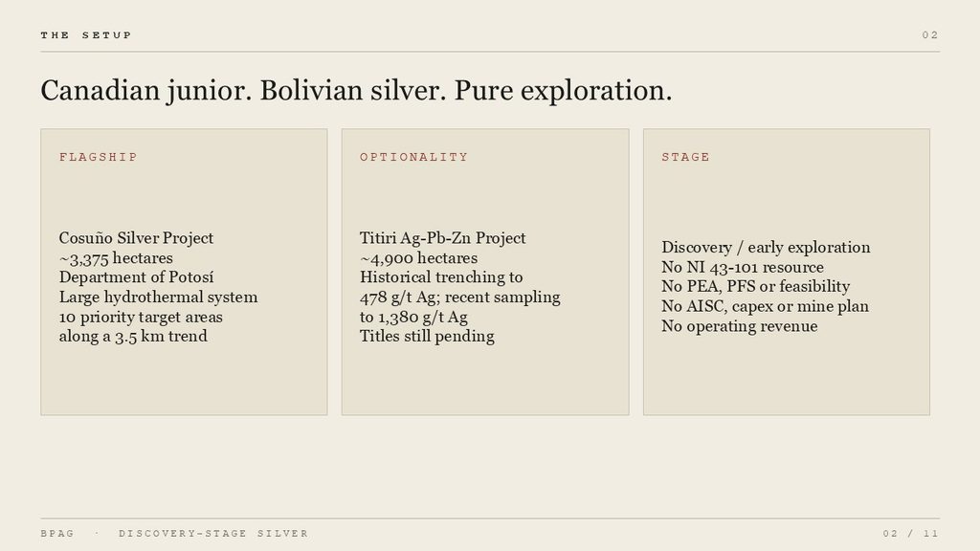Click the BPAG footer label
This screenshot has height=551, width=980.
tap(57, 534)
